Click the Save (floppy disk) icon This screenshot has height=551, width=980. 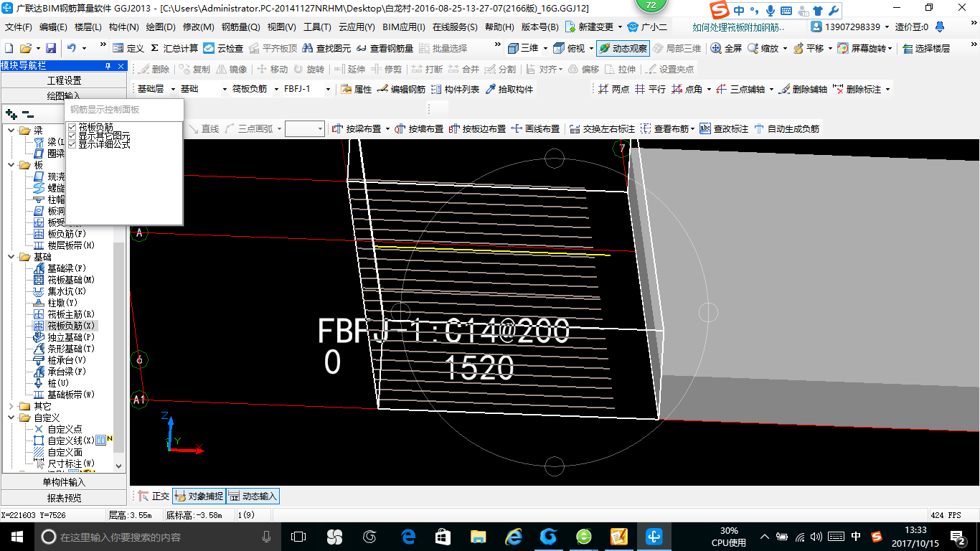tap(51, 48)
